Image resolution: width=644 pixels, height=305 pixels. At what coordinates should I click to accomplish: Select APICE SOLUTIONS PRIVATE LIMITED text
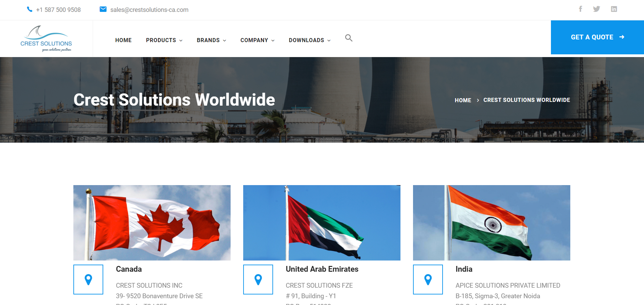(x=508, y=286)
